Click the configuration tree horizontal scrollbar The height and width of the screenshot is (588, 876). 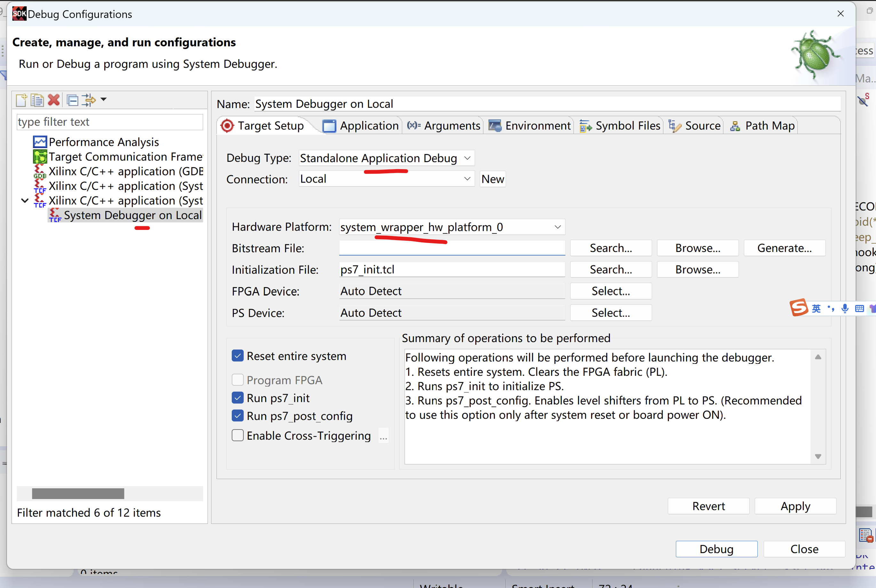(78, 493)
